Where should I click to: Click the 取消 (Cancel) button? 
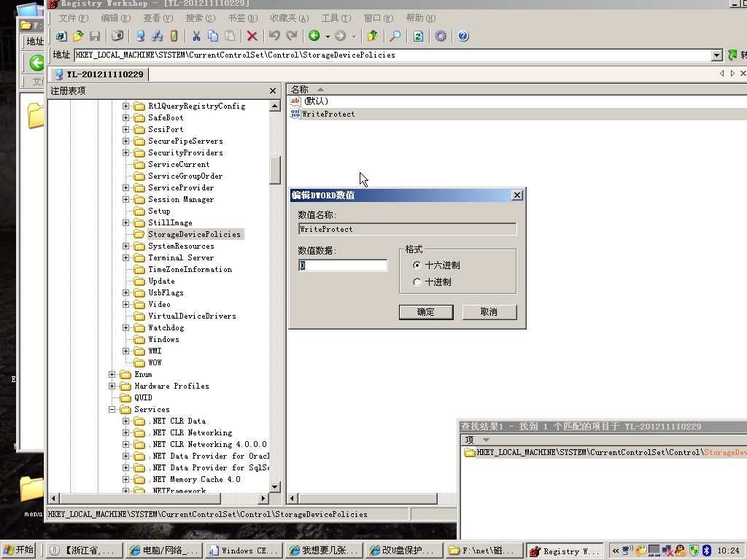click(489, 312)
